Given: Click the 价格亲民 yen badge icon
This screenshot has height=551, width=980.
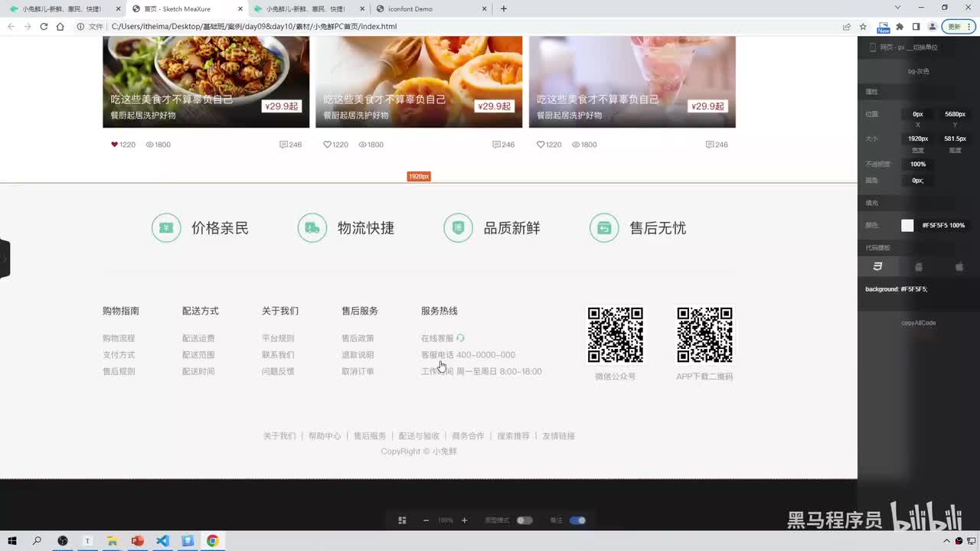Looking at the screenshot, I should pos(166,228).
